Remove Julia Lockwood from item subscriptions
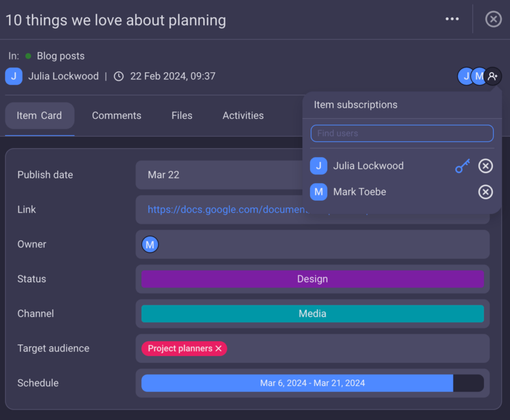The width and height of the screenshot is (510, 420). coord(485,166)
